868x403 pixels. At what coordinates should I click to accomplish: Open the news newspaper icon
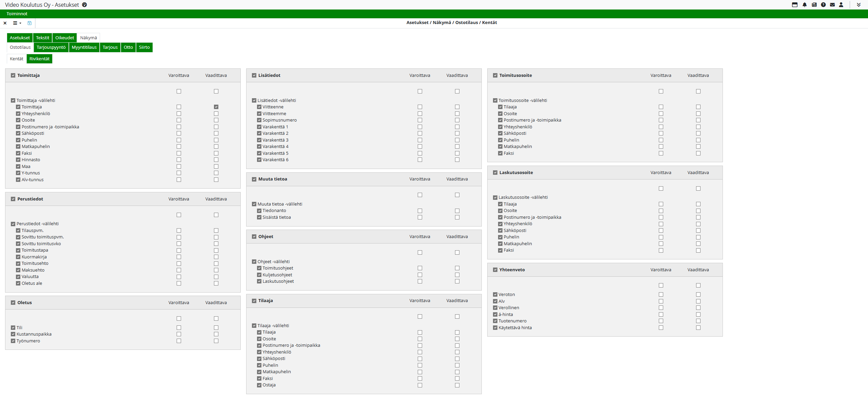coord(814,5)
